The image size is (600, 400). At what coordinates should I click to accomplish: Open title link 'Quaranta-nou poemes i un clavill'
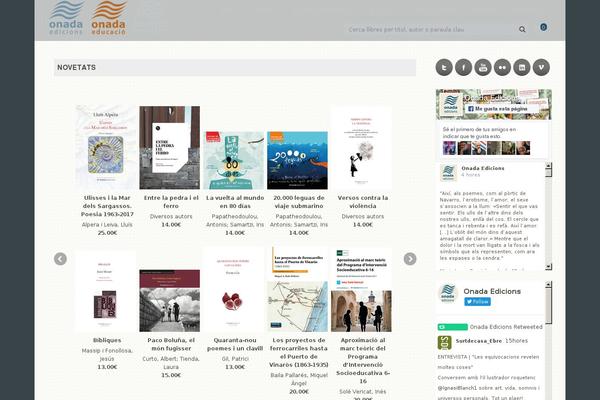pyautogui.click(x=235, y=344)
